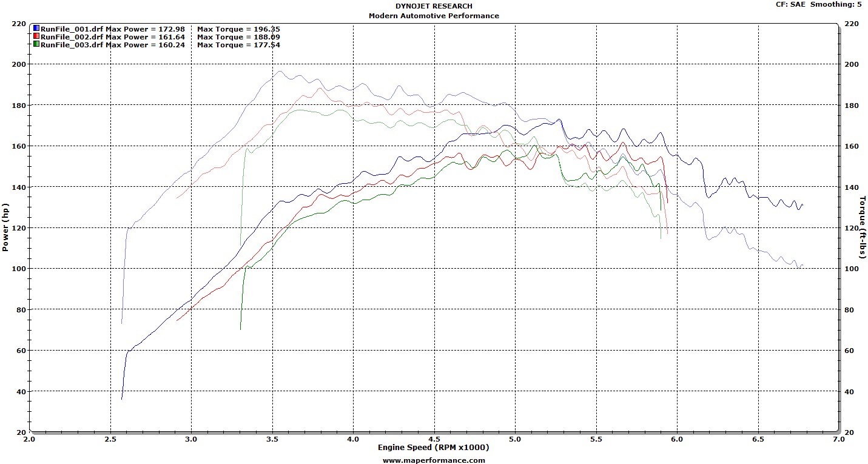Image resolution: width=868 pixels, height=464 pixels.
Task: Click the blue RunFile_001 legend swatch
Action: (36, 29)
